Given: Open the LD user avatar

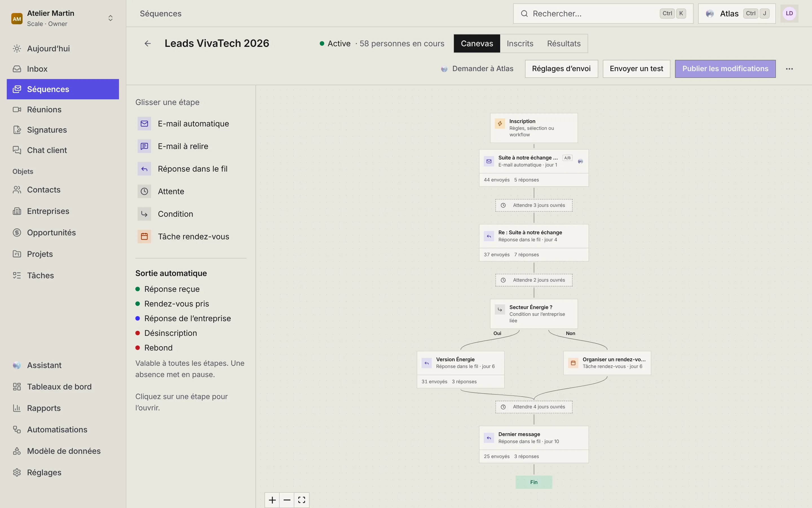Looking at the screenshot, I should (x=789, y=14).
